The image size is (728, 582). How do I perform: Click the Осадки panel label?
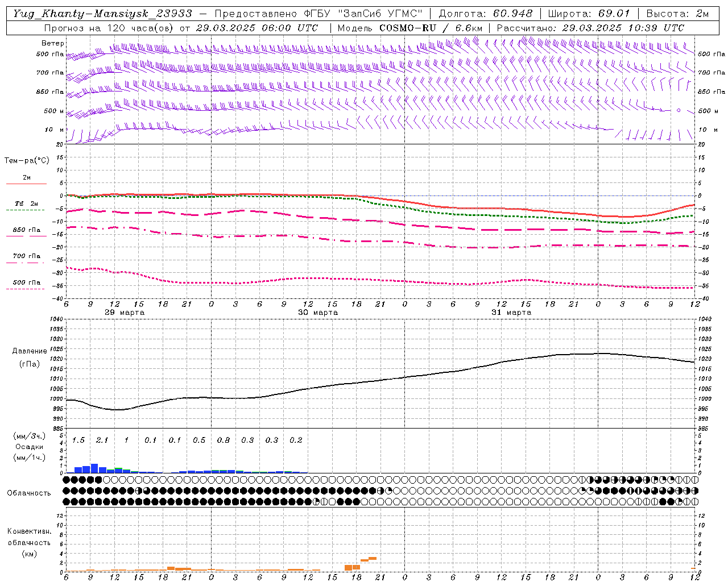click(29, 447)
